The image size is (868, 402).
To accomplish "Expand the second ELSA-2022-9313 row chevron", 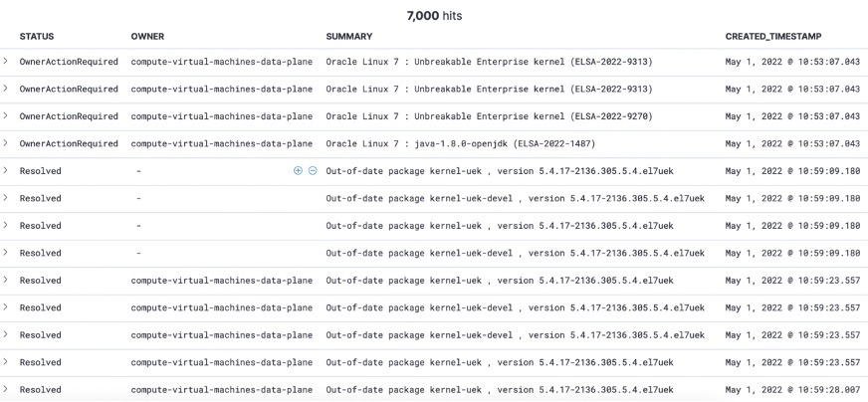I will point(5,88).
